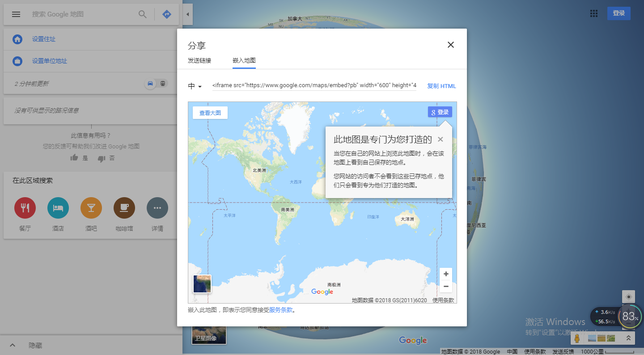
Task: Open the hamburger main menu
Action: [16, 14]
